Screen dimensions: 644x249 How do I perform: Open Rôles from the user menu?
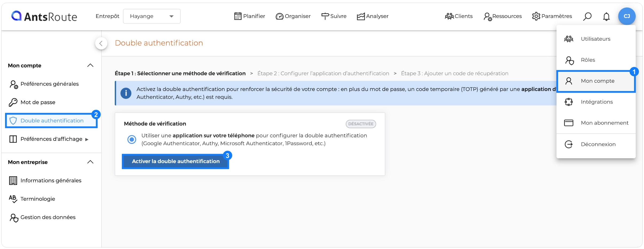tap(596, 60)
